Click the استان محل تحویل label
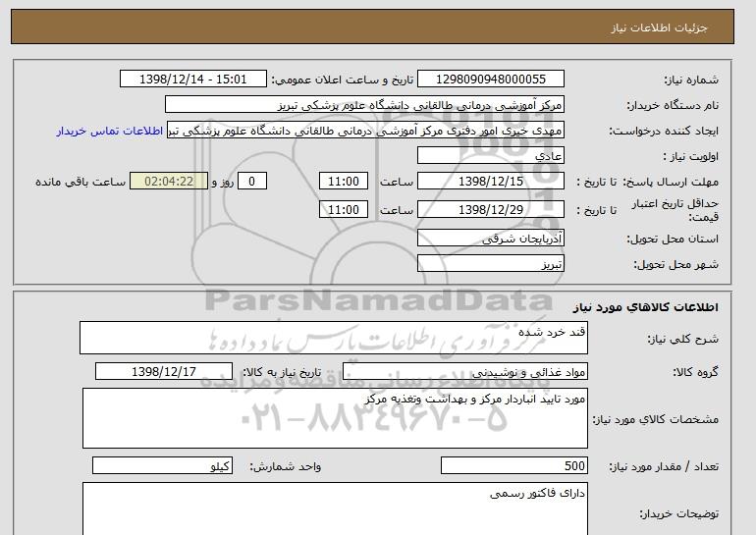 click(673, 239)
